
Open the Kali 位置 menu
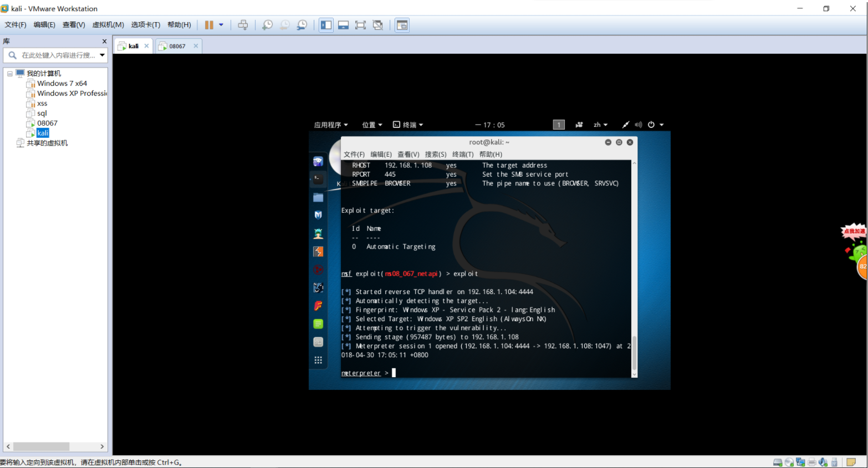click(372, 125)
